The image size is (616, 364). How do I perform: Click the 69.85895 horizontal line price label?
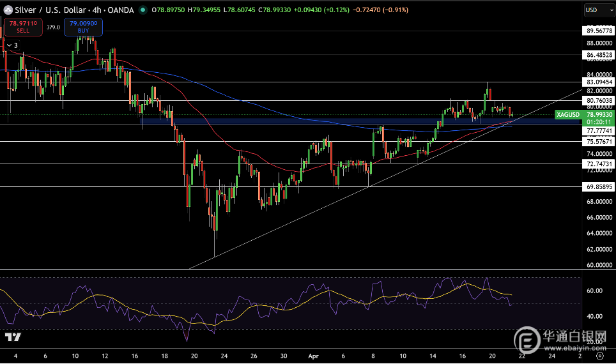(599, 187)
